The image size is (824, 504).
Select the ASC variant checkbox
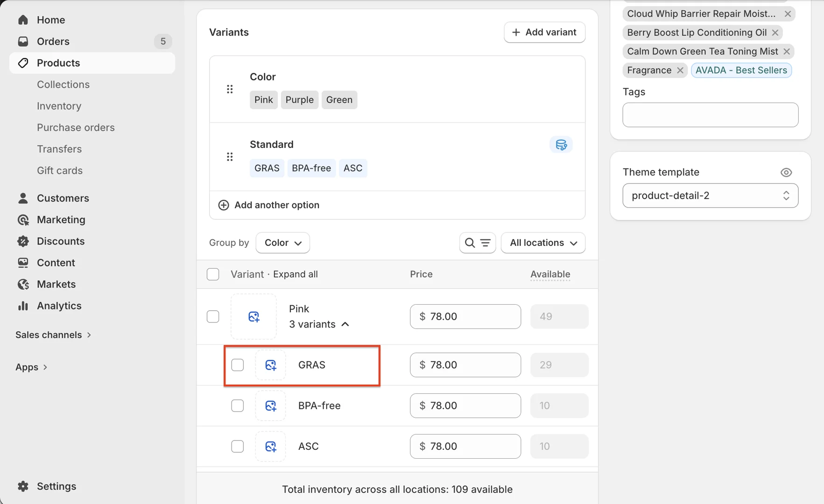[238, 446]
